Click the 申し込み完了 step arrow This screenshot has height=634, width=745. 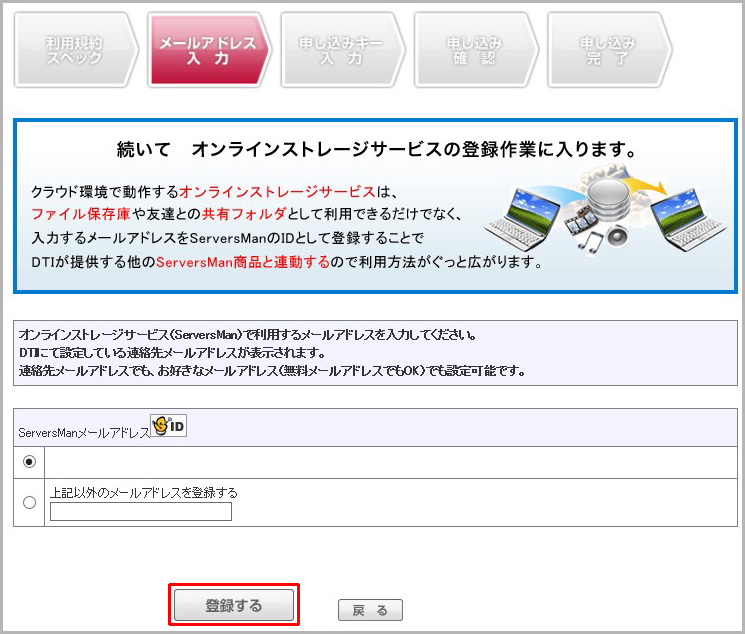click(x=608, y=51)
